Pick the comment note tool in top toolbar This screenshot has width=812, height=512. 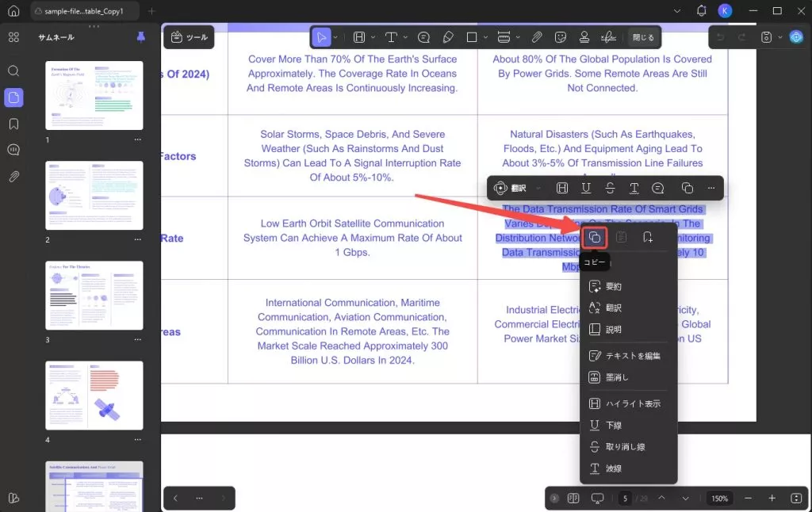pos(423,37)
